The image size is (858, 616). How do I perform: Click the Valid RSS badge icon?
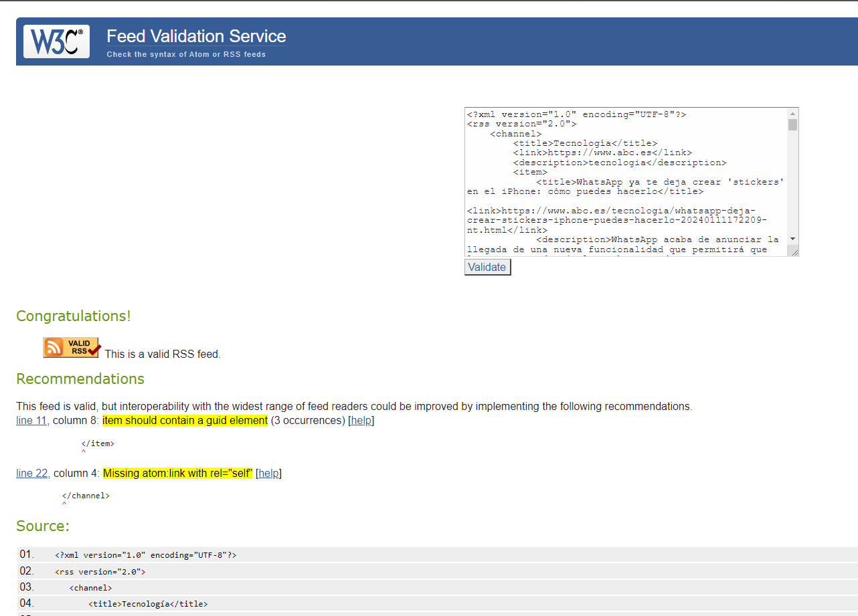(72, 348)
